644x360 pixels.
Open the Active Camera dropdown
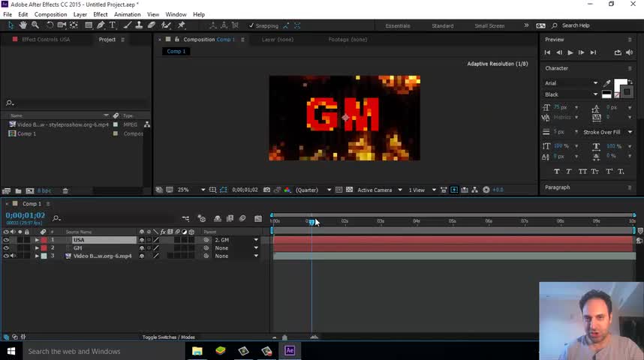coord(379,190)
